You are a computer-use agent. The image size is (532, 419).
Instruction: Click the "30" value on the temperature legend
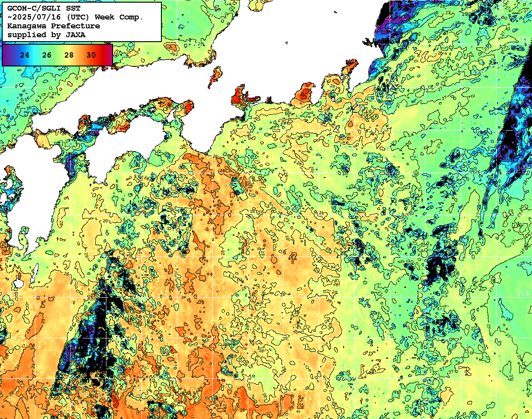(x=91, y=55)
